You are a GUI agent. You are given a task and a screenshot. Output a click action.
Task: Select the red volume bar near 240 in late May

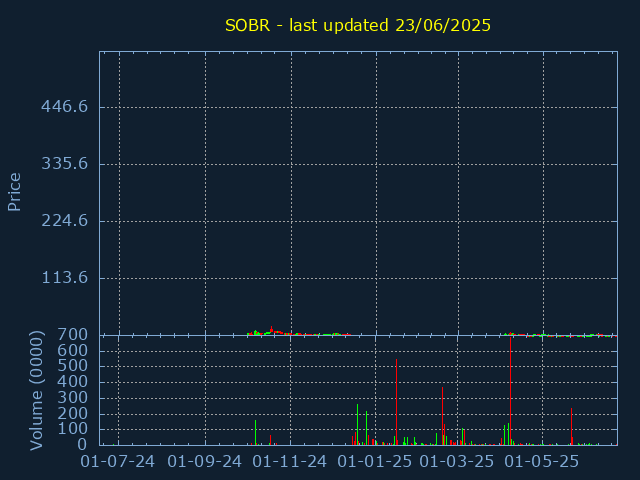tap(571, 427)
